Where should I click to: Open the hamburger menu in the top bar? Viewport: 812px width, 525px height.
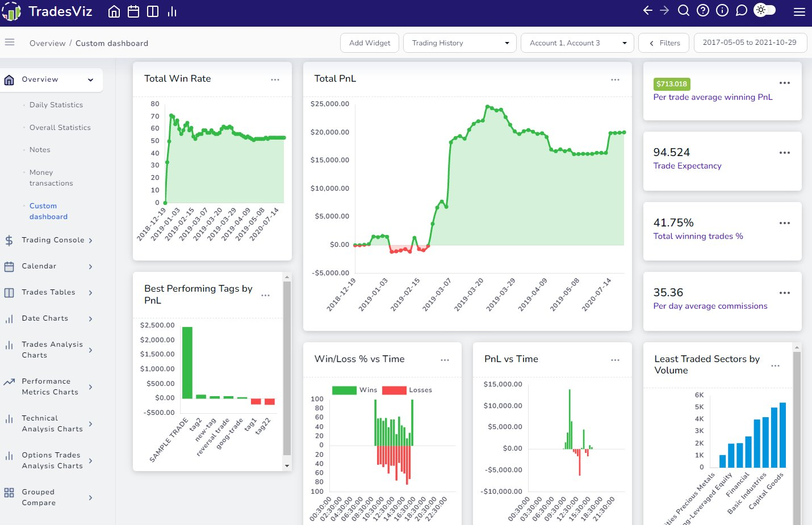click(800, 12)
